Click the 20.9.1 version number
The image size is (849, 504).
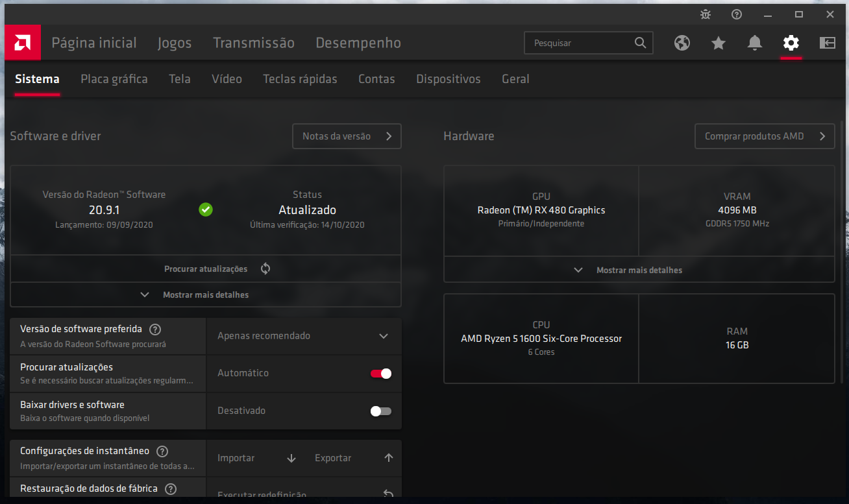point(104,210)
